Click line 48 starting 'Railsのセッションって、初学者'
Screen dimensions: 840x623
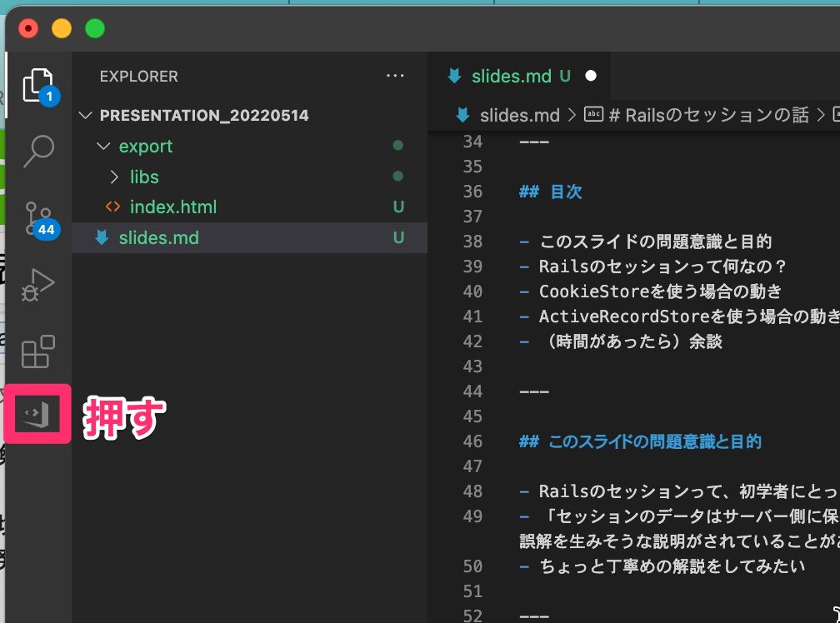pyautogui.click(x=687, y=491)
